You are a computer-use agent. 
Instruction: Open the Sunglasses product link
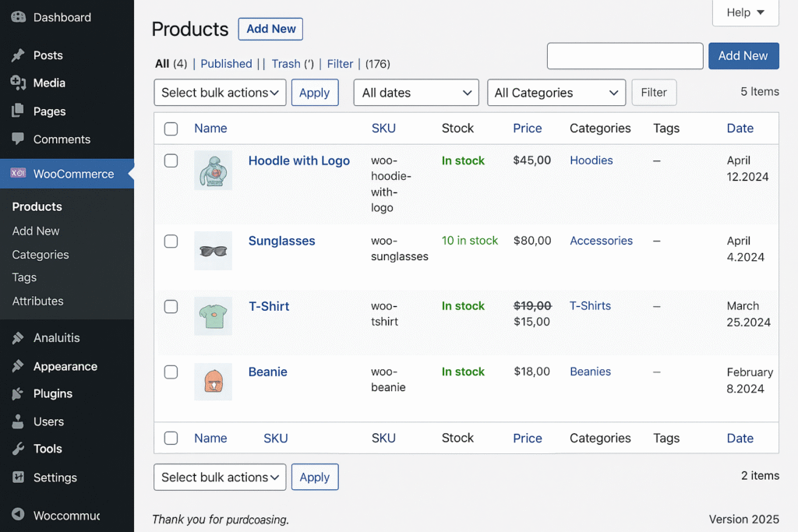(281, 241)
